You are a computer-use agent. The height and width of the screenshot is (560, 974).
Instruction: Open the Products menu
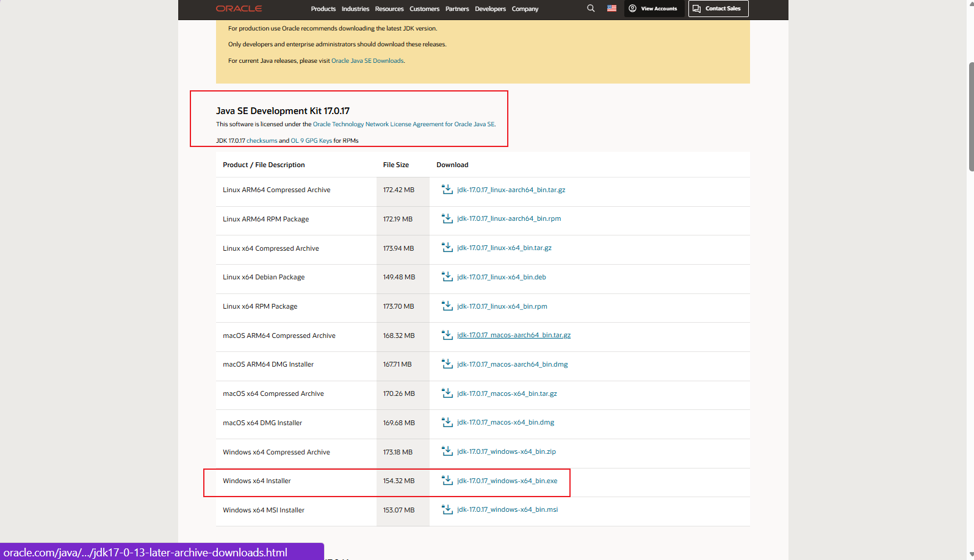(323, 9)
